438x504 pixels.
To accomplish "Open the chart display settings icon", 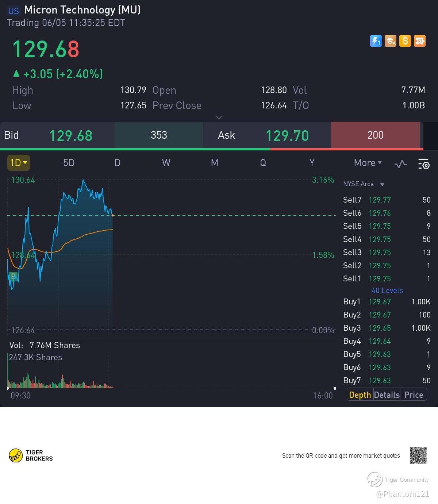I will pyautogui.click(x=424, y=163).
